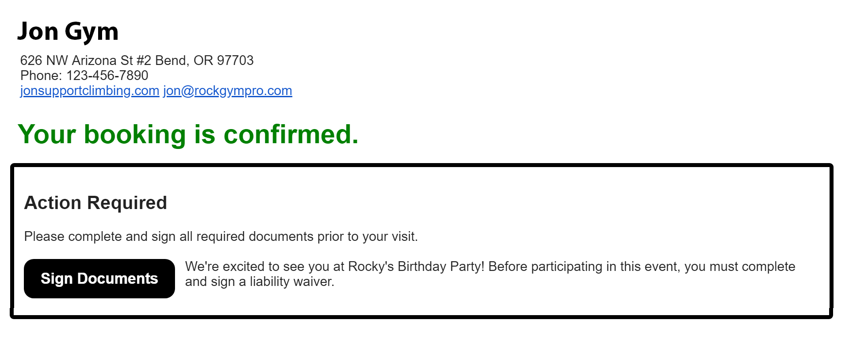Click the street address '626 NW Arizona St'

click(77, 60)
